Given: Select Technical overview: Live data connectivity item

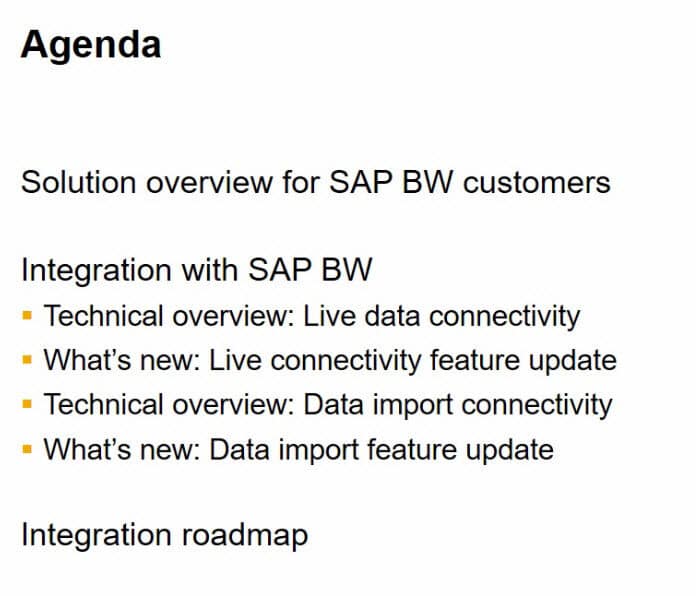Looking at the screenshot, I should (311, 317).
